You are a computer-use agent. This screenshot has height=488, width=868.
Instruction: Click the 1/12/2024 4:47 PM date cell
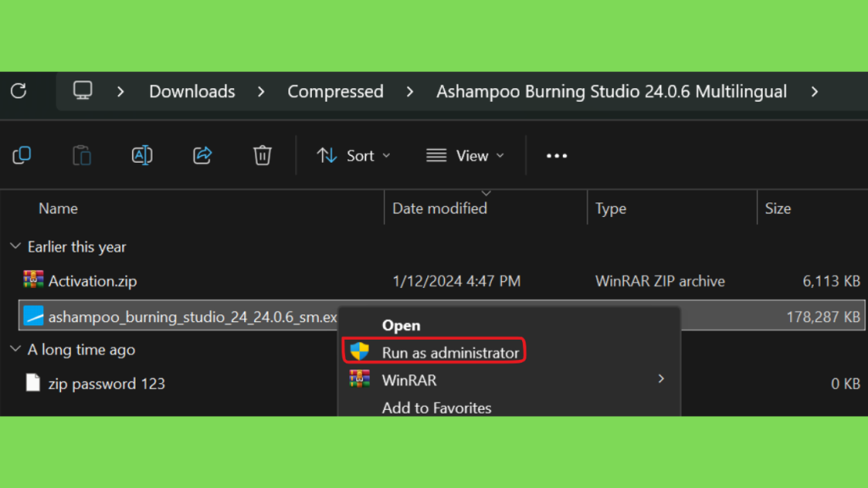pyautogui.click(x=457, y=281)
